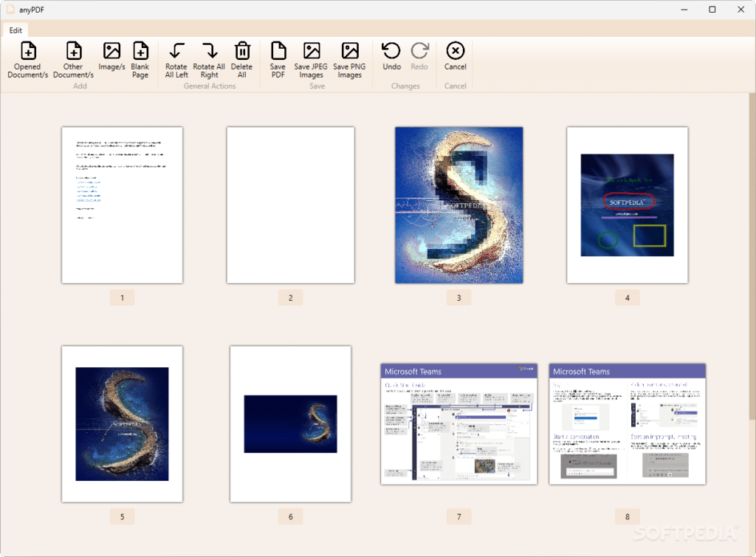This screenshot has height=557, width=756.
Task: Click the page number 6 label
Action: coord(291,516)
